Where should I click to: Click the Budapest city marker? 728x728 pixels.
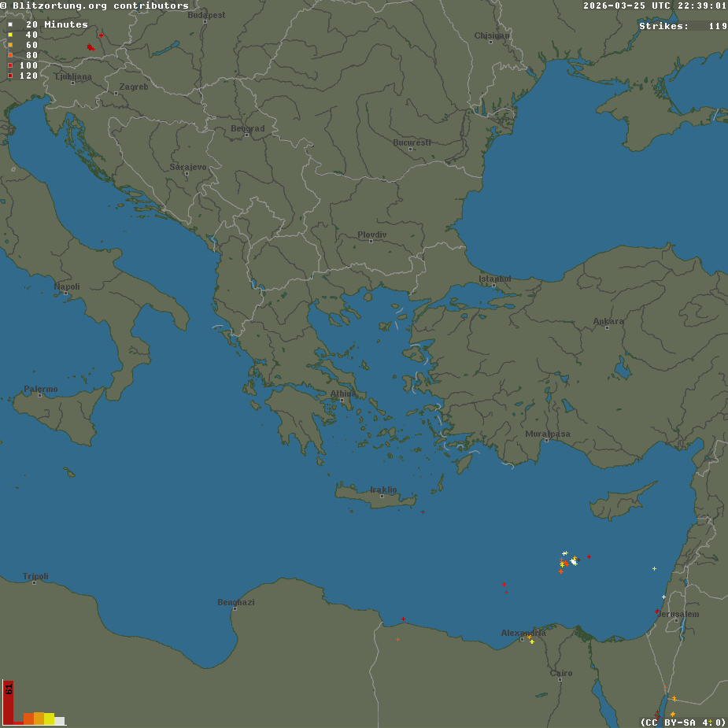205,21
